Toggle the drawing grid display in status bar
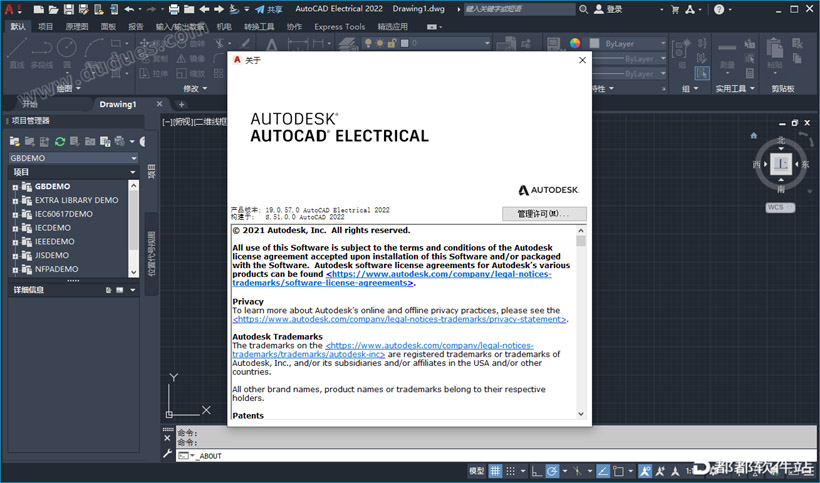This screenshot has width=820, height=483. 495,471
